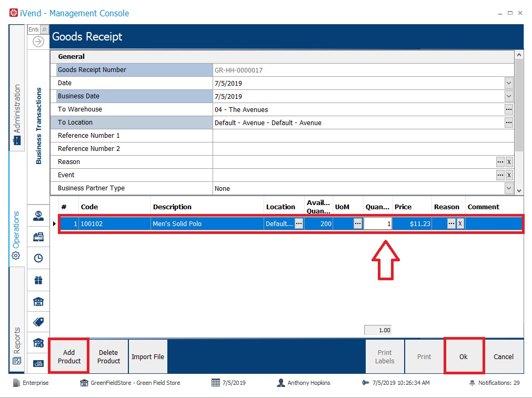
Task: Click the General panel scrollbar down arrow
Action: (x=519, y=190)
